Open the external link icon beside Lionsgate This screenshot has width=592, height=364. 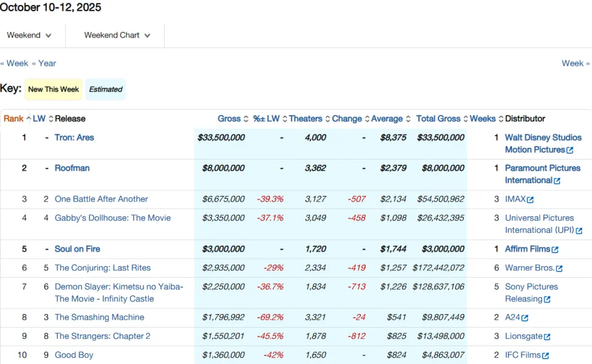point(547,336)
